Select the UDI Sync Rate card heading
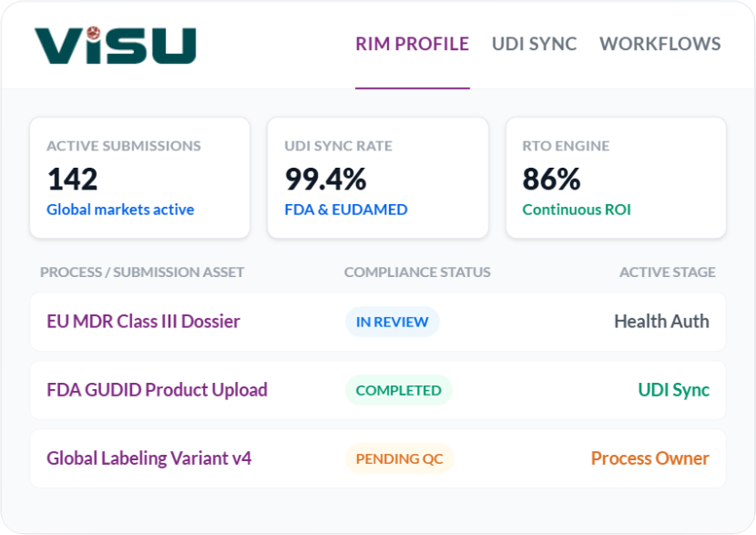 pos(338,146)
